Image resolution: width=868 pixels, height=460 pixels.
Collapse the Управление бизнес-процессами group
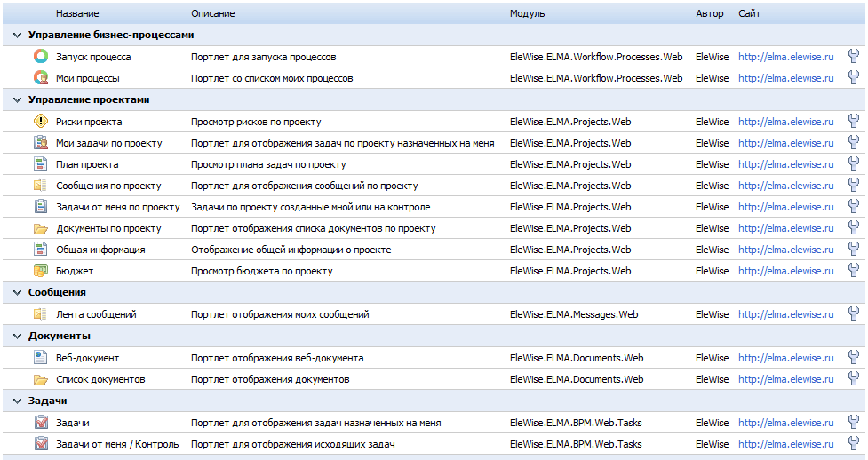pos(17,36)
